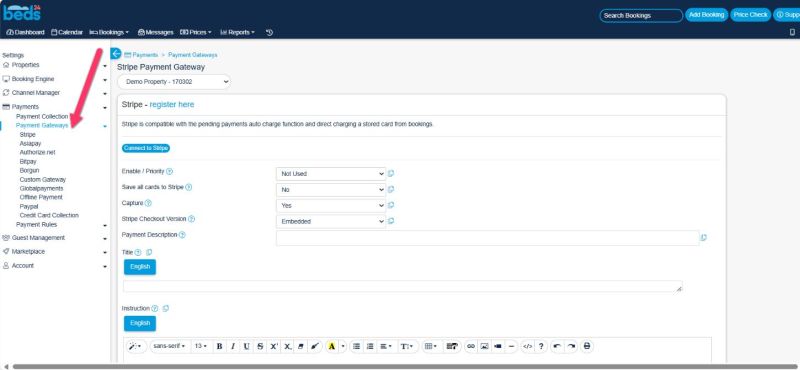Open the paragraph alignment menu
The width and height of the screenshot is (800, 370).
click(x=386, y=346)
